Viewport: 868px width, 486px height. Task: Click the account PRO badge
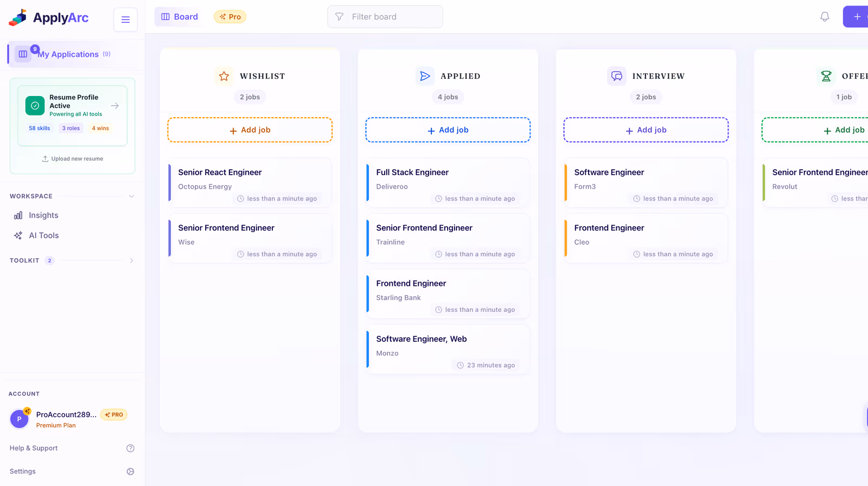point(114,415)
